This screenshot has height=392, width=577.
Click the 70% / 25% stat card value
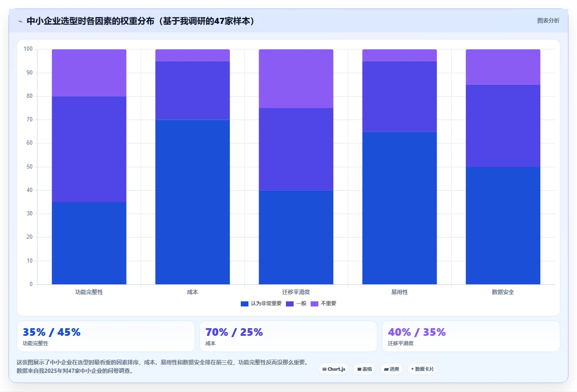pos(234,332)
